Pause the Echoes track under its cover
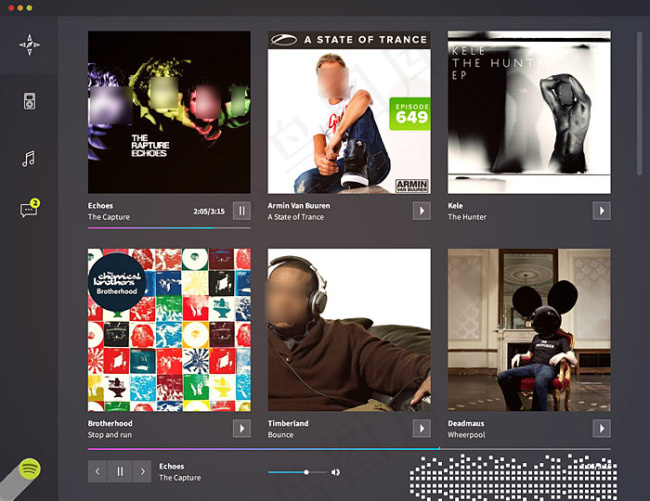 [242, 211]
